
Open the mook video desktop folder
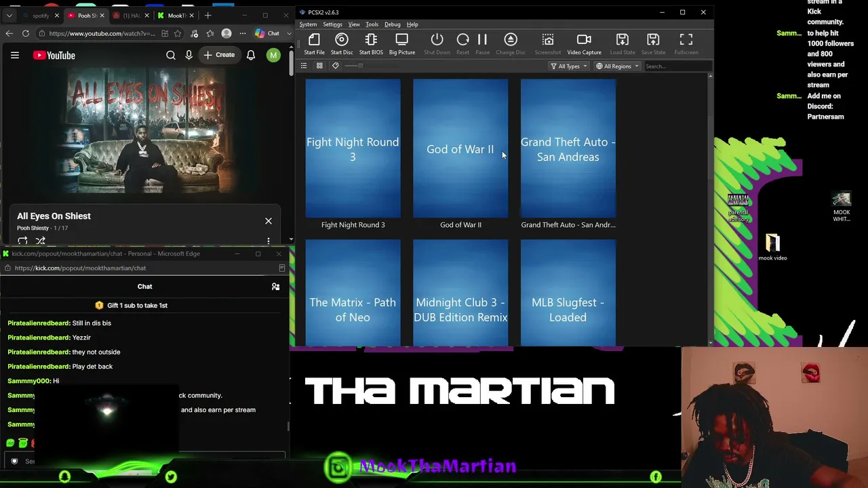pos(773,247)
